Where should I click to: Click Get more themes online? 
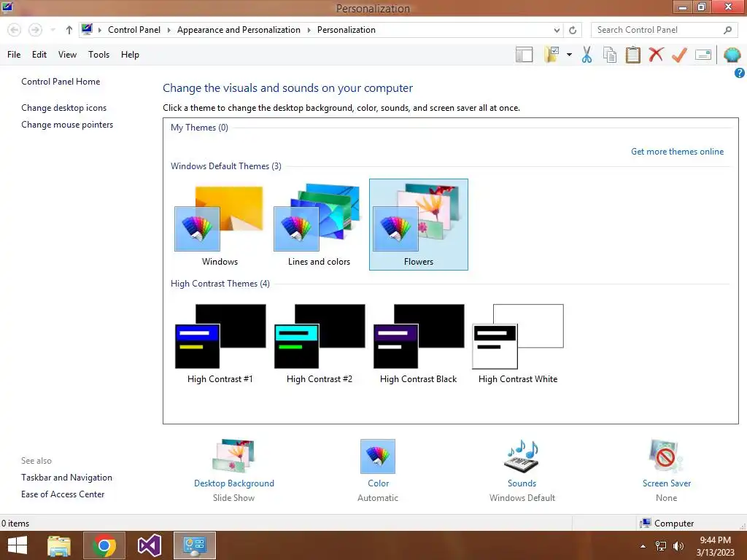point(677,152)
